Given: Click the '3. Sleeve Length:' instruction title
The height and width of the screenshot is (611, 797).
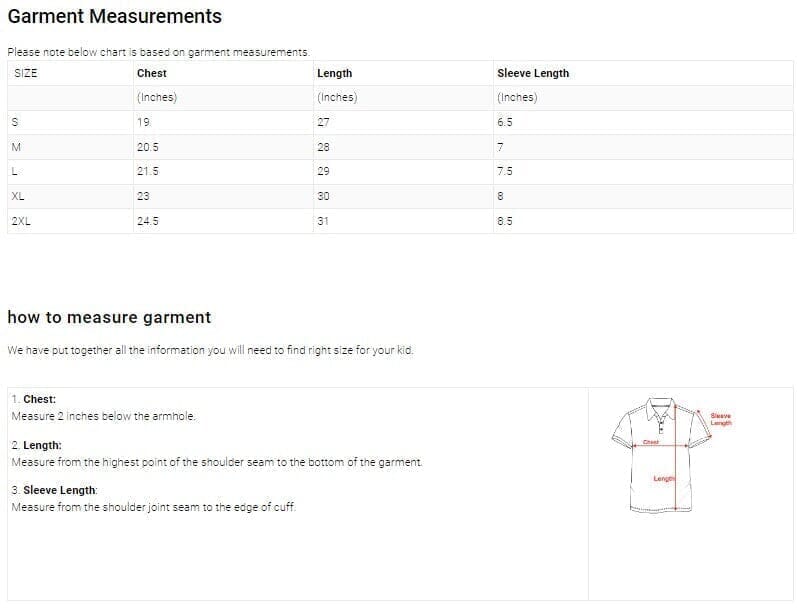Looking at the screenshot, I should coord(55,490).
